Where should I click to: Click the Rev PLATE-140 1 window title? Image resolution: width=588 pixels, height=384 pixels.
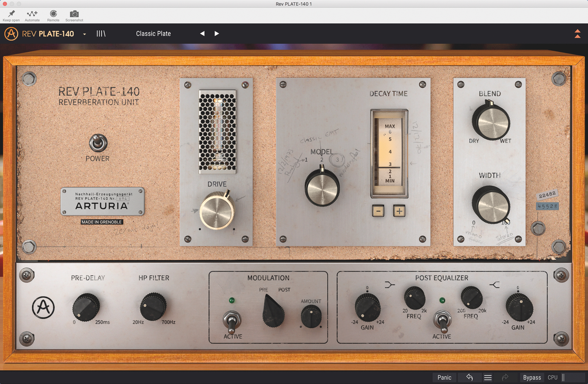point(294,4)
